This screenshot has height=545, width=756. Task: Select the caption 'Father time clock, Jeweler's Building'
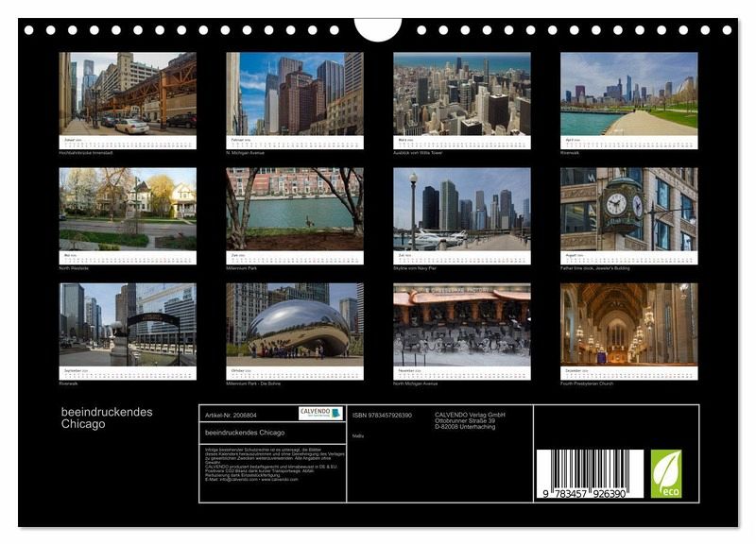(x=595, y=268)
